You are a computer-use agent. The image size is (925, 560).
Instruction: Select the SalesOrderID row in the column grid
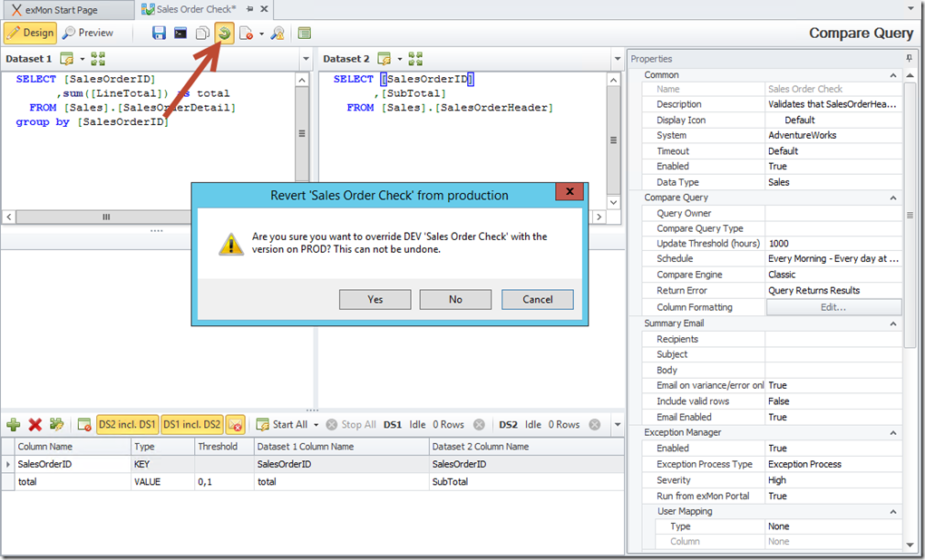pos(313,465)
